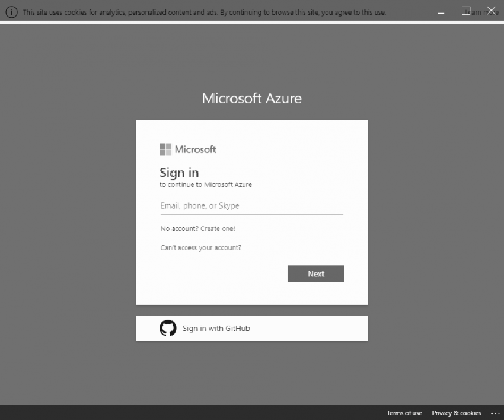Click "Can't access your account?"
The width and height of the screenshot is (504, 420).
coord(200,247)
